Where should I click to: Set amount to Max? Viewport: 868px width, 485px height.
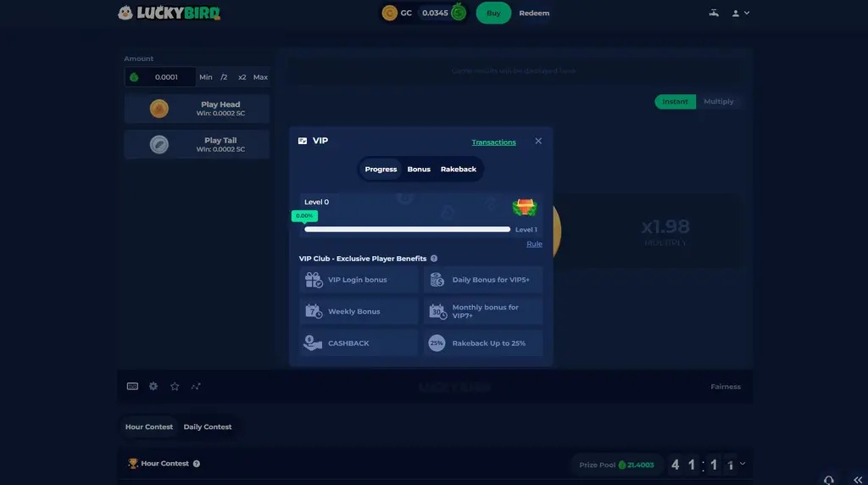point(260,77)
